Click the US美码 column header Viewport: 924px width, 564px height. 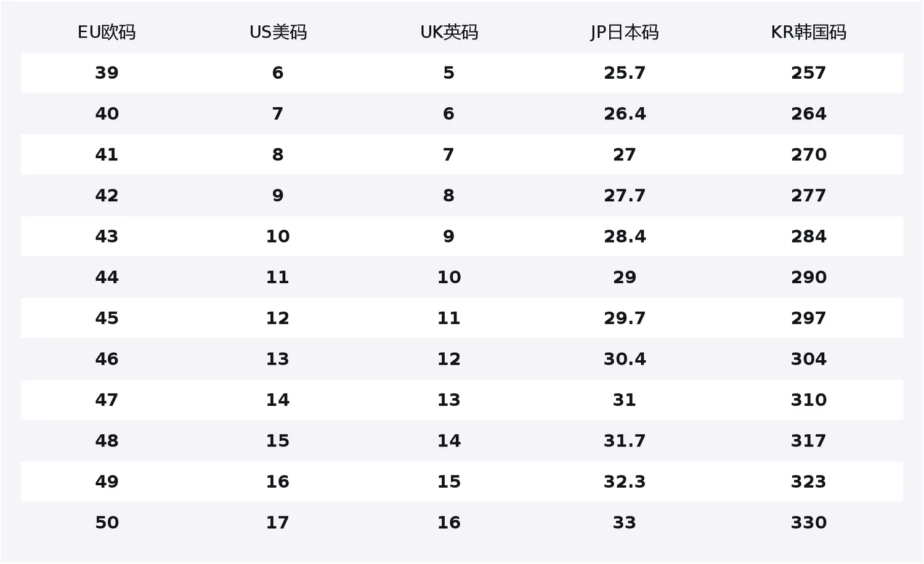tap(278, 32)
